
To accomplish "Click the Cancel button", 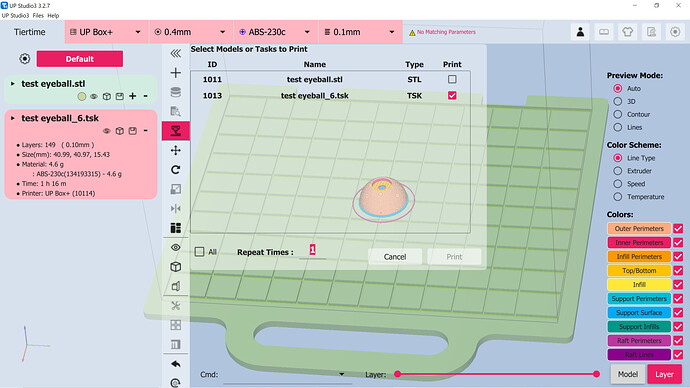I will tap(395, 256).
